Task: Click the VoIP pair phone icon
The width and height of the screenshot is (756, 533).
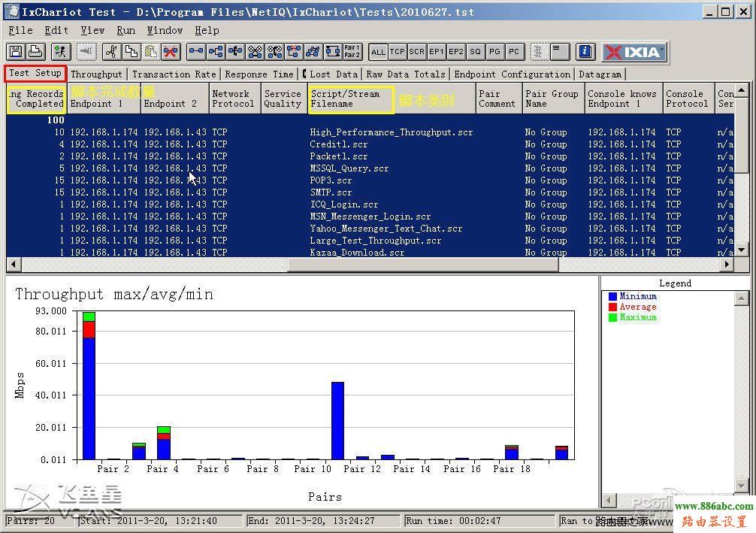Action: pyautogui.click(x=236, y=52)
